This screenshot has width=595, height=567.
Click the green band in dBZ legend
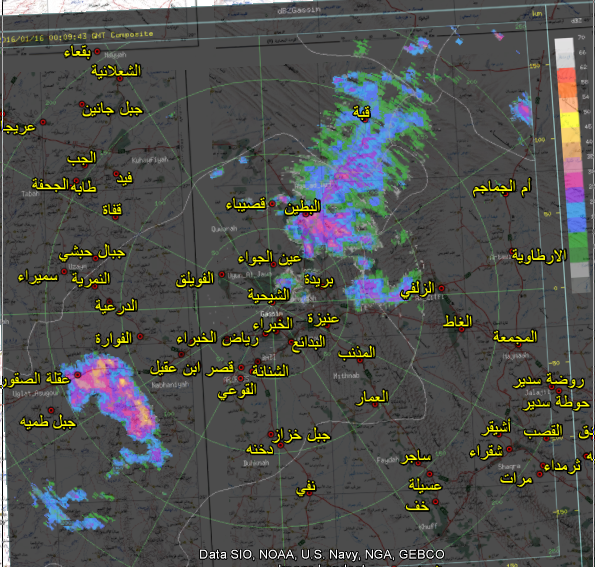coord(579,246)
